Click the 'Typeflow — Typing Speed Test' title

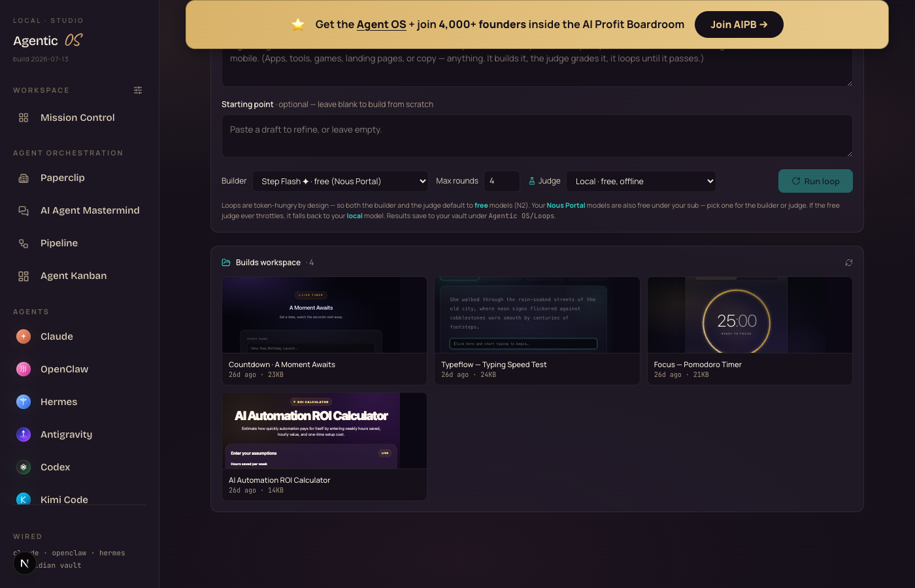[493, 365]
